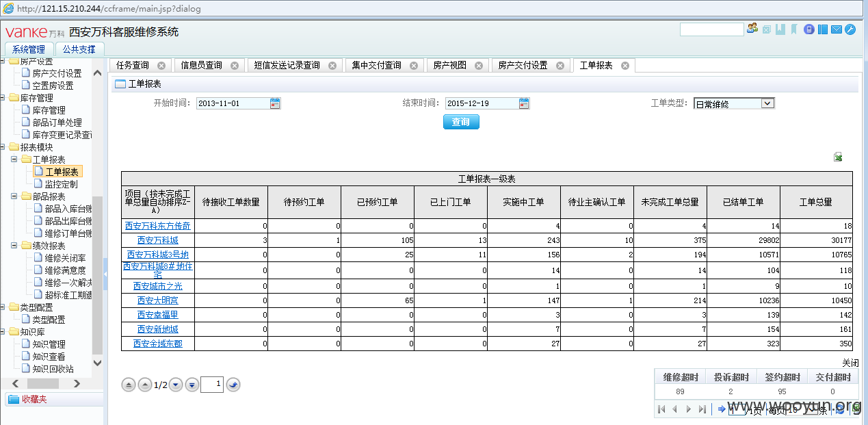Image resolution: width=868 pixels, height=425 pixels.
Task: Click the 查询 button
Action: pyautogui.click(x=461, y=122)
